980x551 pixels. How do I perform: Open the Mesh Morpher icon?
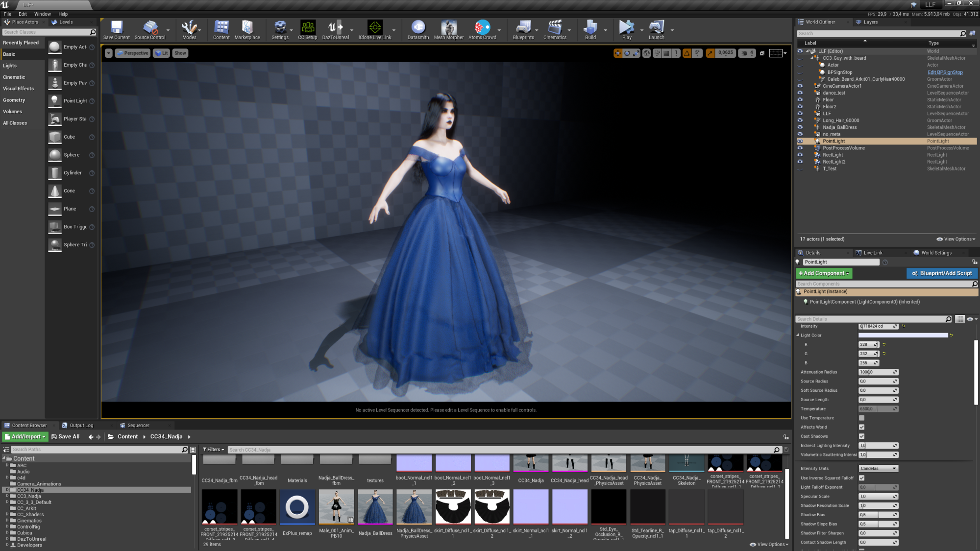click(x=448, y=30)
